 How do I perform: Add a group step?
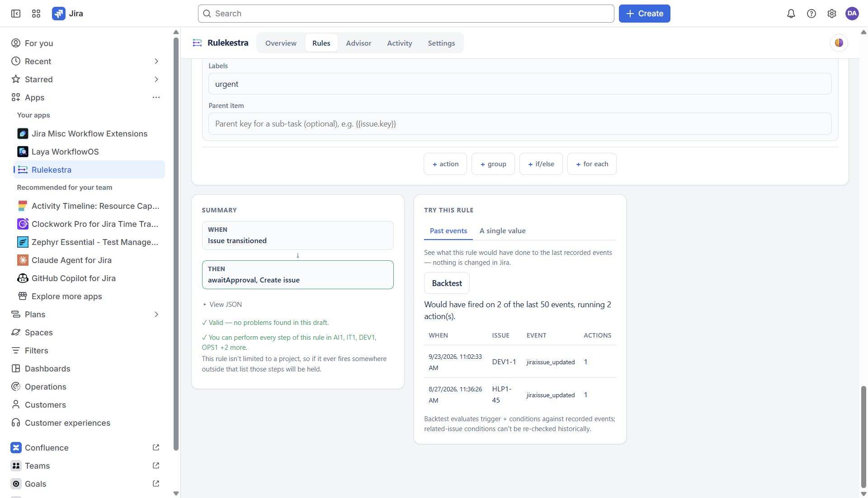coord(493,164)
